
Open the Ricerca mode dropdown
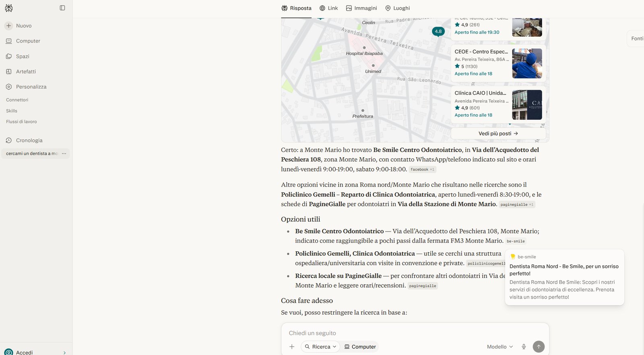click(320, 347)
